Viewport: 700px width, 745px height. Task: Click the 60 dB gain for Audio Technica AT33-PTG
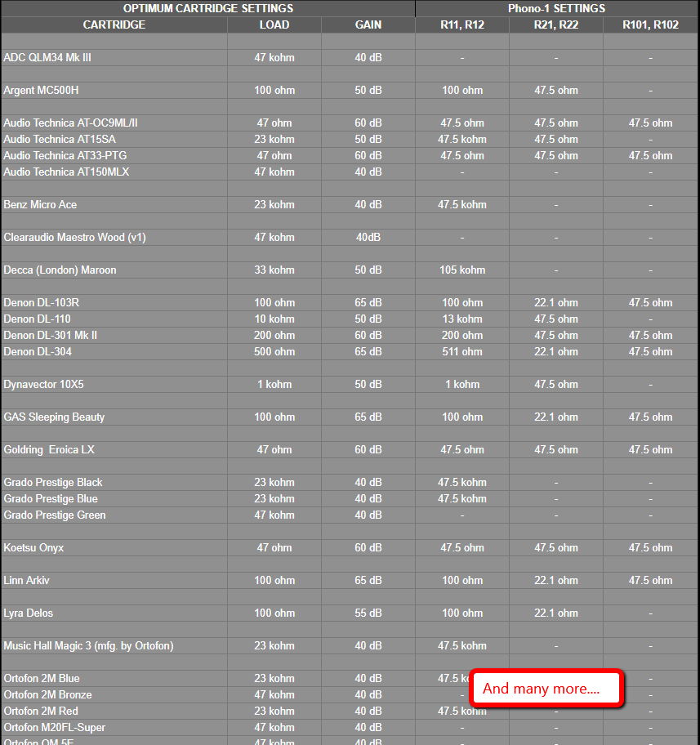[368, 156]
